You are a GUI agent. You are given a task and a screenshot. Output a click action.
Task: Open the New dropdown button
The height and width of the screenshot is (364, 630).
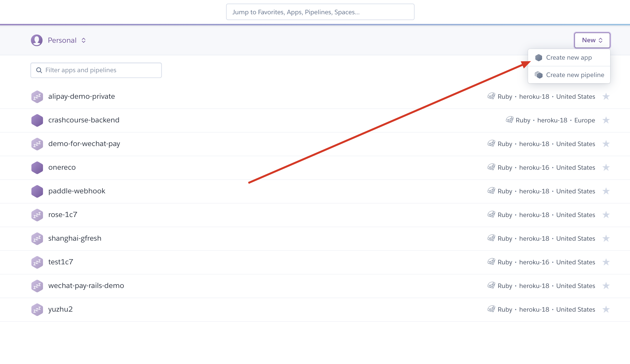tap(592, 40)
